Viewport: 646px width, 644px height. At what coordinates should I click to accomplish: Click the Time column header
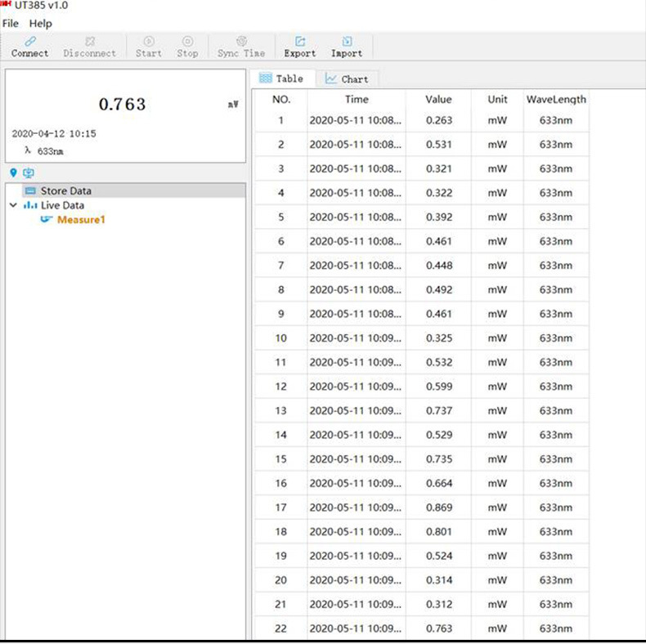point(357,99)
